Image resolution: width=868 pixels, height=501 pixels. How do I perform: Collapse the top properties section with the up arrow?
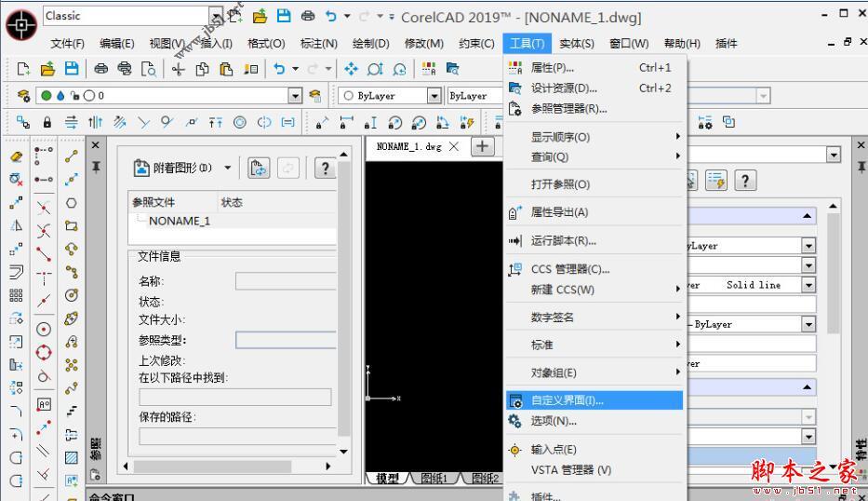point(808,216)
